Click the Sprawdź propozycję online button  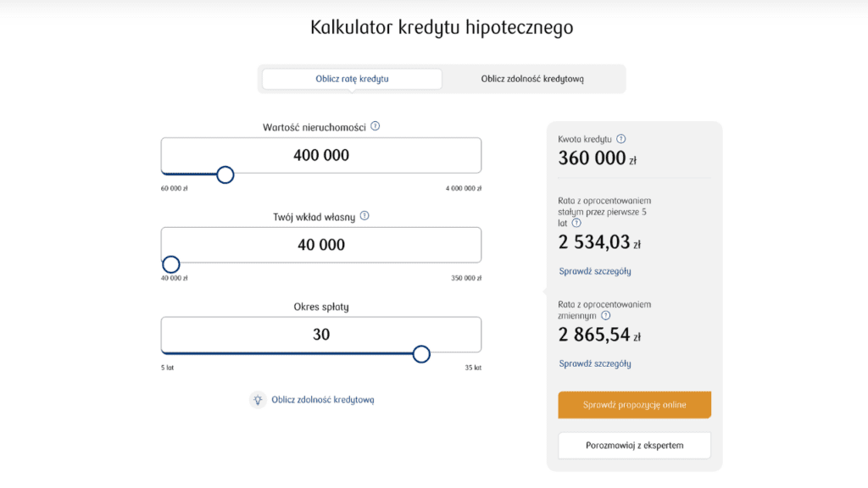pyautogui.click(x=634, y=405)
